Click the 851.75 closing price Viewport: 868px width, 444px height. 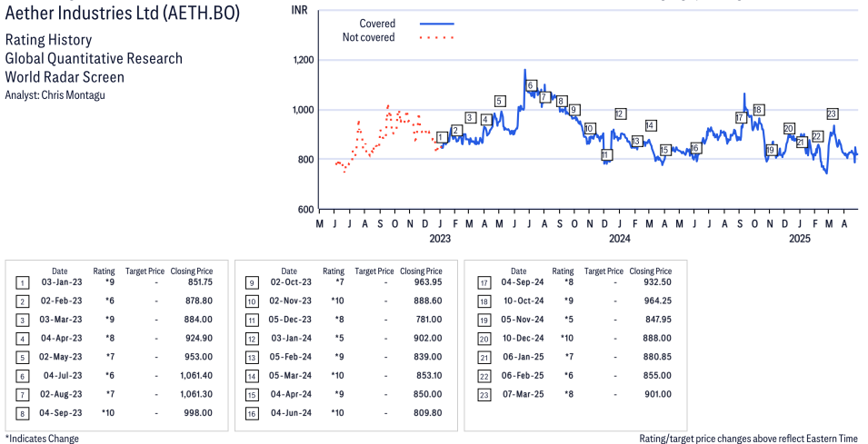pyautogui.click(x=199, y=282)
